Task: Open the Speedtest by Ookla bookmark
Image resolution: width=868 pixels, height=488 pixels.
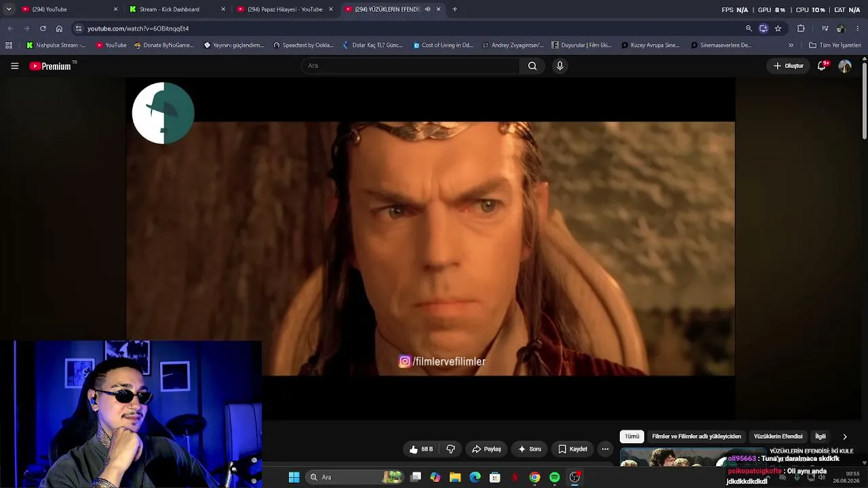Action: 303,45
